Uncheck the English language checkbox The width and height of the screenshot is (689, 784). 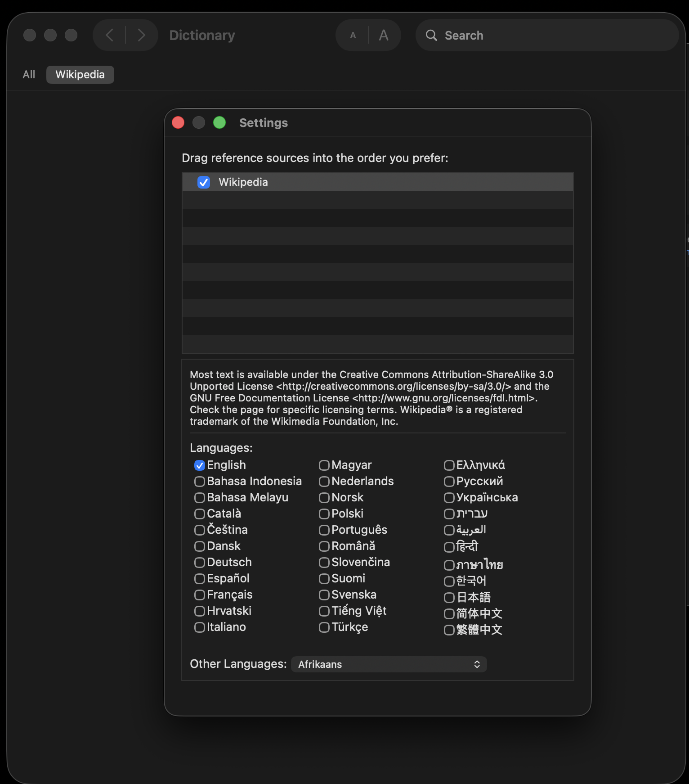[x=200, y=465]
